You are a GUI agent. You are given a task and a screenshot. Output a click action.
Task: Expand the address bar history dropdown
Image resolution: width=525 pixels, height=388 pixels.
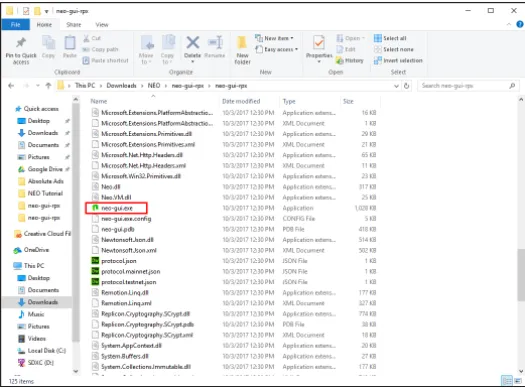(x=396, y=86)
